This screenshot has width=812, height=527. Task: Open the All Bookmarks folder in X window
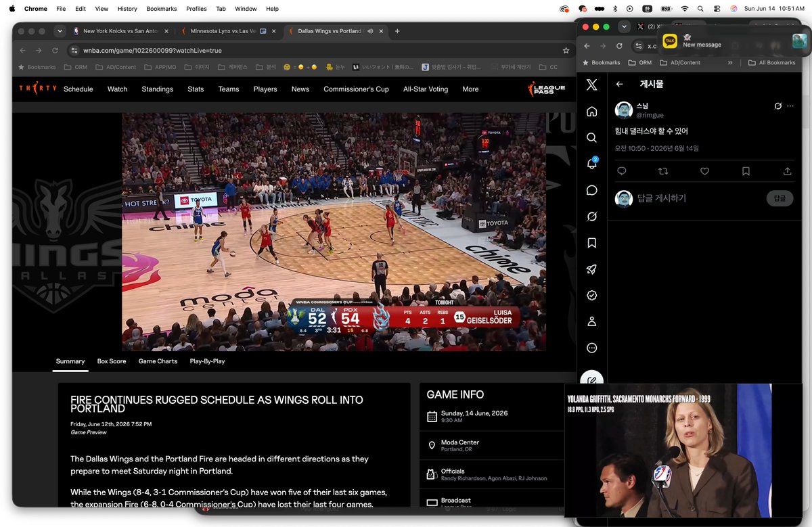click(x=771, y=62)
